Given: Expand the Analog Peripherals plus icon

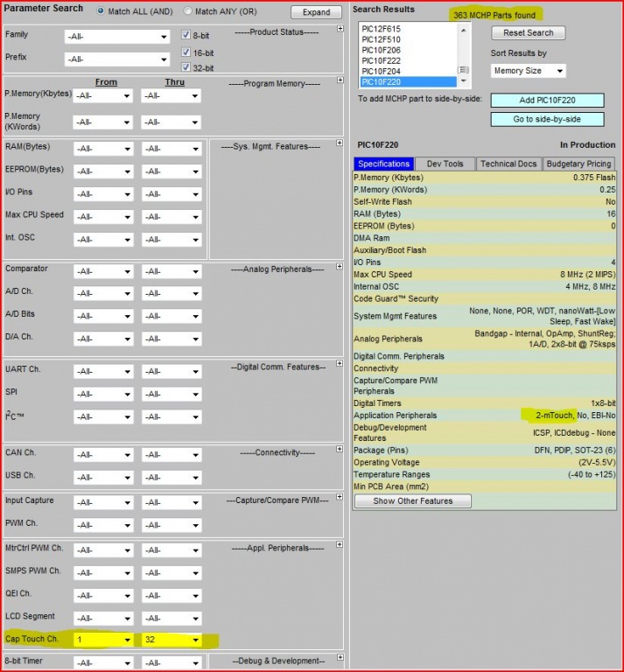Looking at the screenshot, I should click(x=340, y=266).
